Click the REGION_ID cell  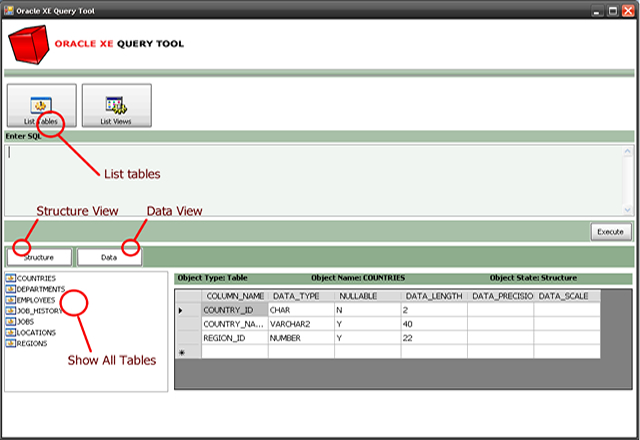pos(235,338)
